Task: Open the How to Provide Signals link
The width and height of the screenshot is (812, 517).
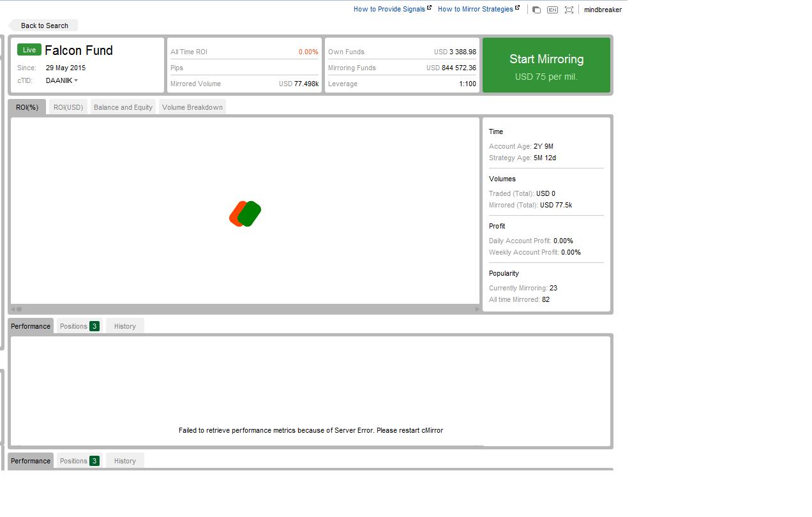Action: [392, 9]
